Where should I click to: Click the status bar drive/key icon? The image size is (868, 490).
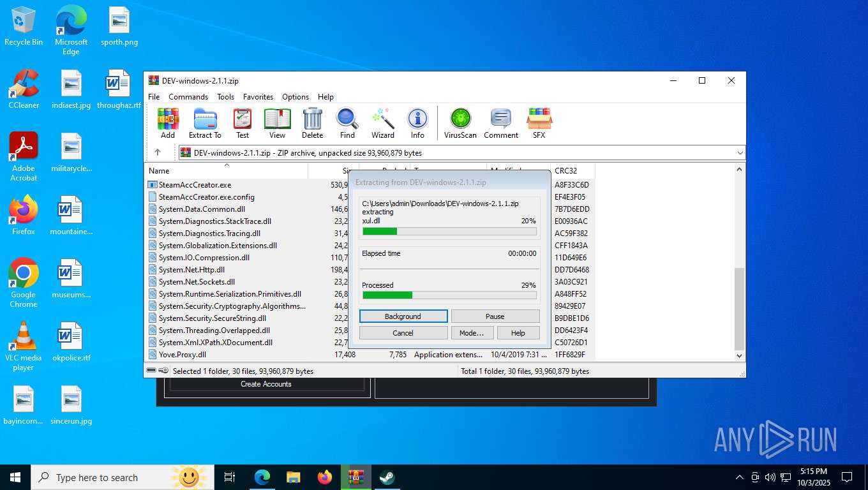click(158, 371)
